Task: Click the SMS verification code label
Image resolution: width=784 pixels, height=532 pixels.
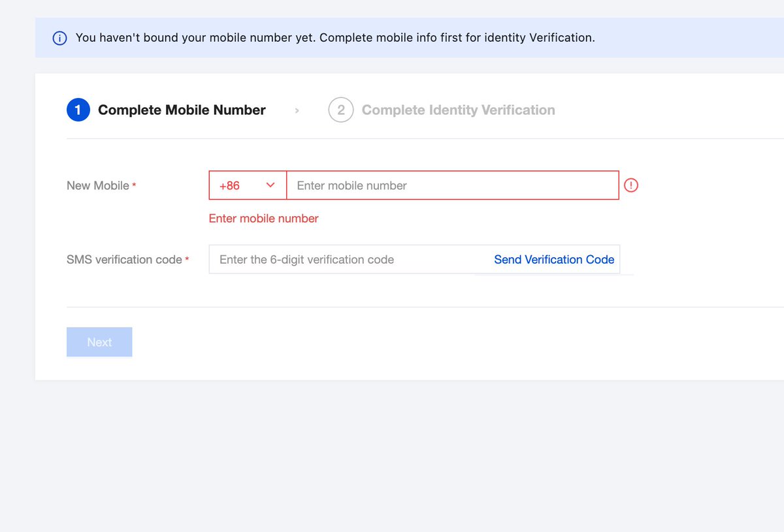Action: (124, 260)
